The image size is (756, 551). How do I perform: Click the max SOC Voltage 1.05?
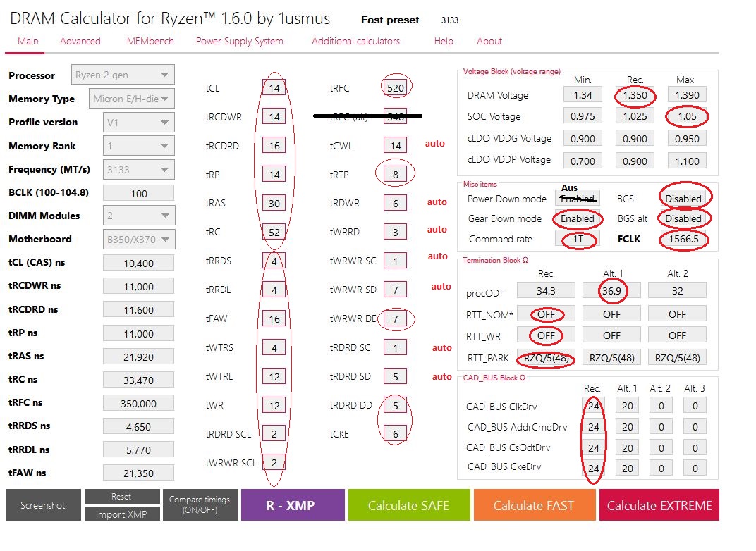(x=687, y=116)
